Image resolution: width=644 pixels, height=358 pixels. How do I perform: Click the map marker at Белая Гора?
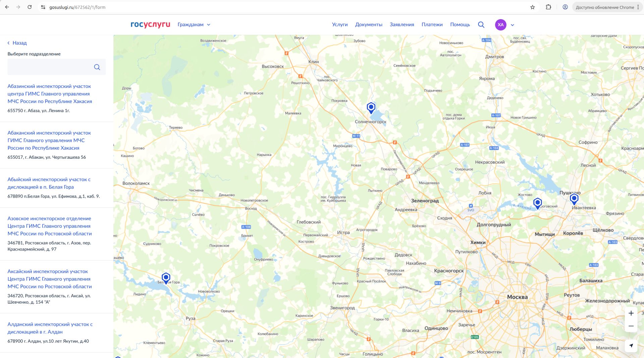coord(166,278)
